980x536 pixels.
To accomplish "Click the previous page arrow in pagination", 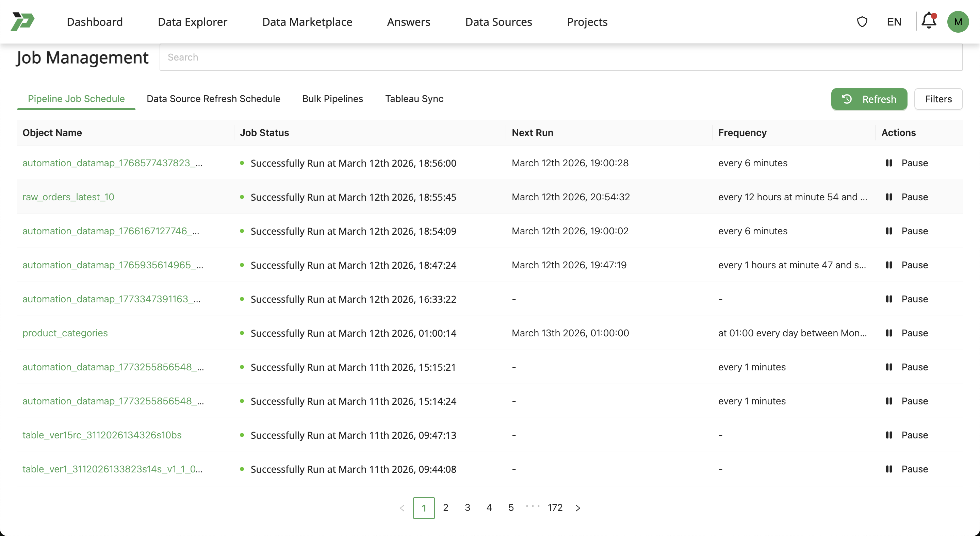I will (x=402, y=507).
